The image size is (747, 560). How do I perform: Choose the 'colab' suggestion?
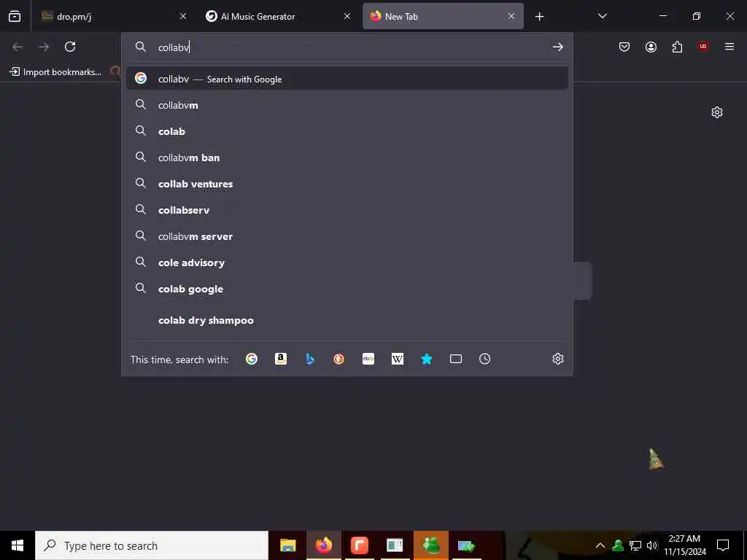[x=347, y=131]
